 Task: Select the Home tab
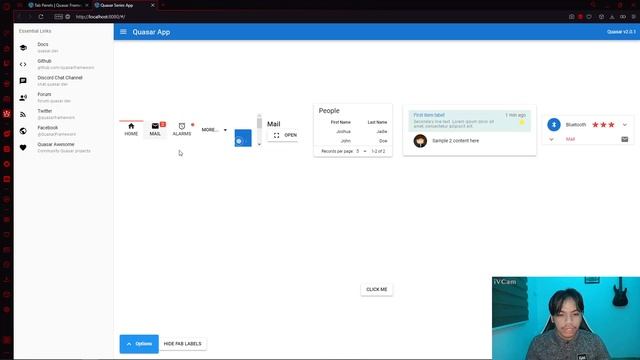pos(131,129)
